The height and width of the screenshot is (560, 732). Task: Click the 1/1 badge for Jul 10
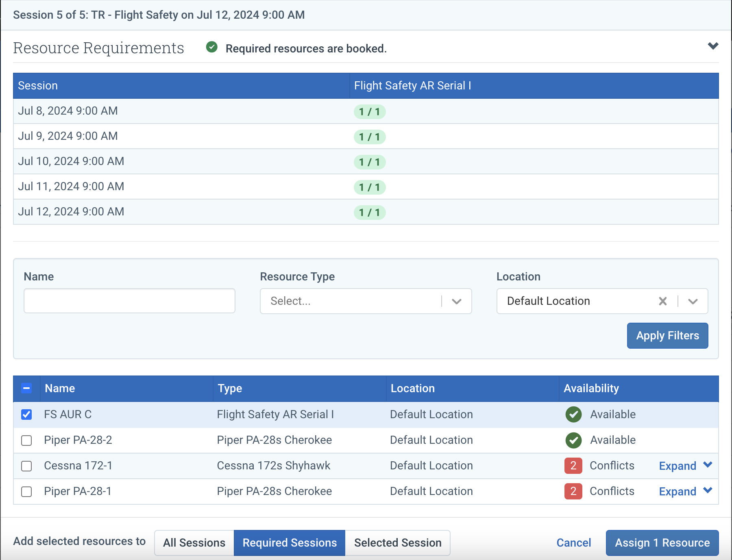(370, 162)
